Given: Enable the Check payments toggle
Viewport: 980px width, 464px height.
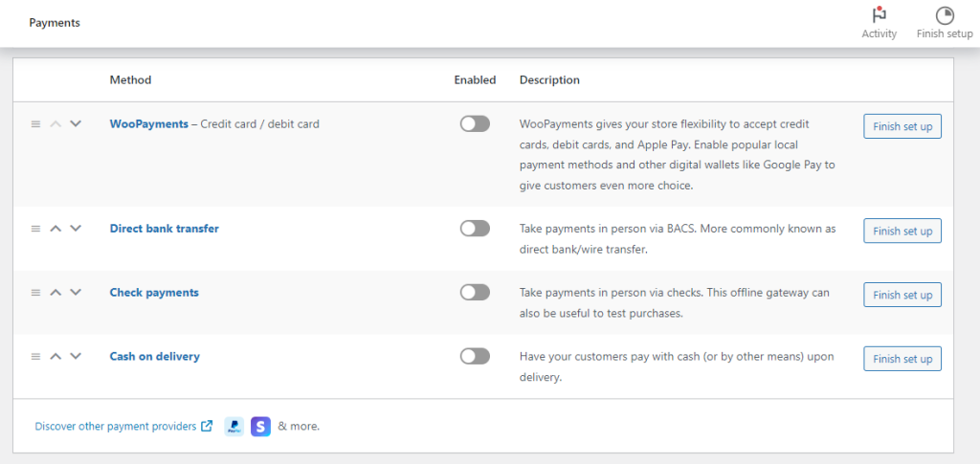Looking at the screenshot, I should tap(475, 293).
